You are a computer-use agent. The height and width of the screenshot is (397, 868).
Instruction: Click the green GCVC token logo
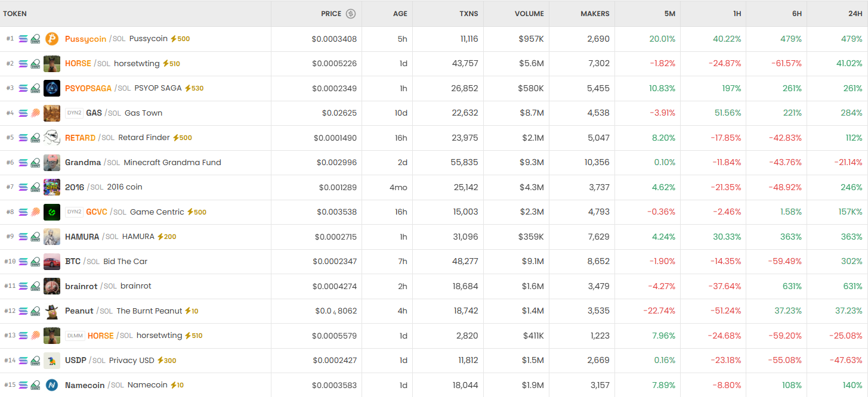tap(52, 212)
